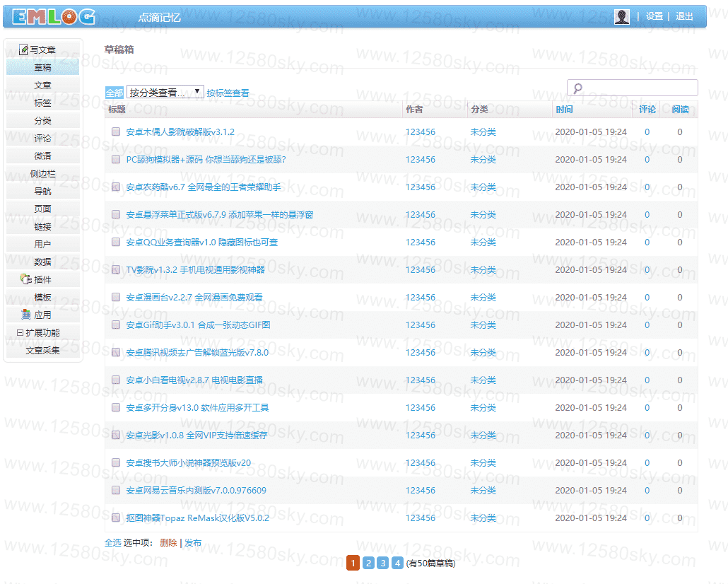This screenshot has width=728, height=584.
Task: Check the box for 安卓漫画台v2.2.7
Action: (x=116, y=297)
